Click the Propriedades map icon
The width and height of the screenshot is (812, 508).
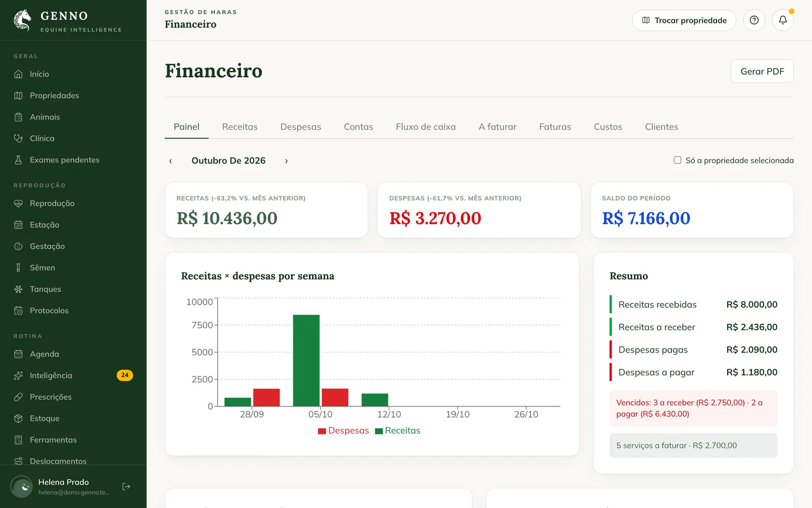pyautogui.click(x=18, y=96)
